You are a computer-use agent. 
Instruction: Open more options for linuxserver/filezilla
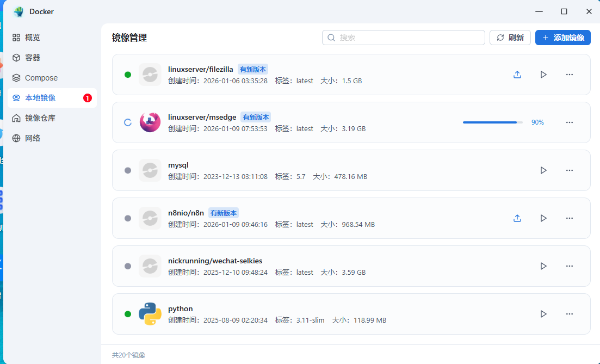point(570,75)
